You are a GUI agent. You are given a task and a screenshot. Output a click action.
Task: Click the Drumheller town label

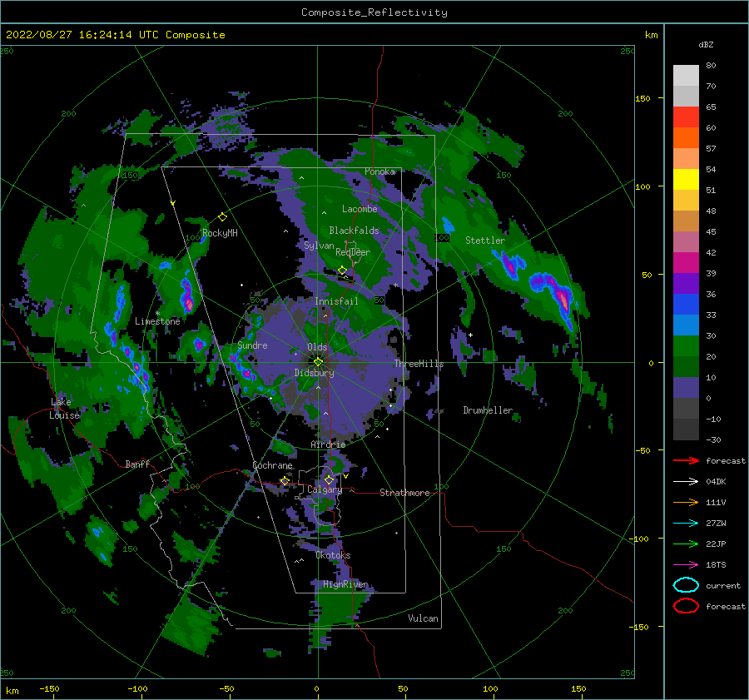click(488, 410)
